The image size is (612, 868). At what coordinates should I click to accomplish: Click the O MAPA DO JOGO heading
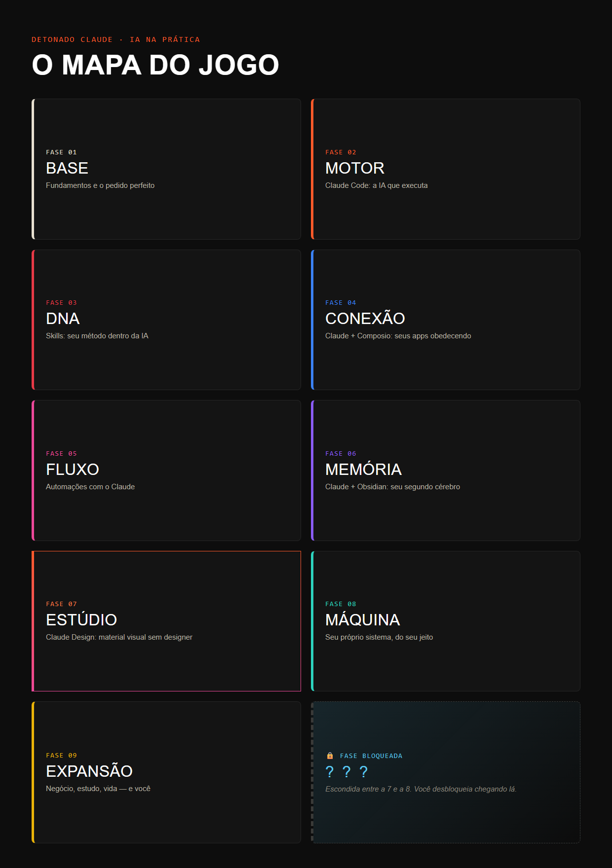[x=155, y=65]
